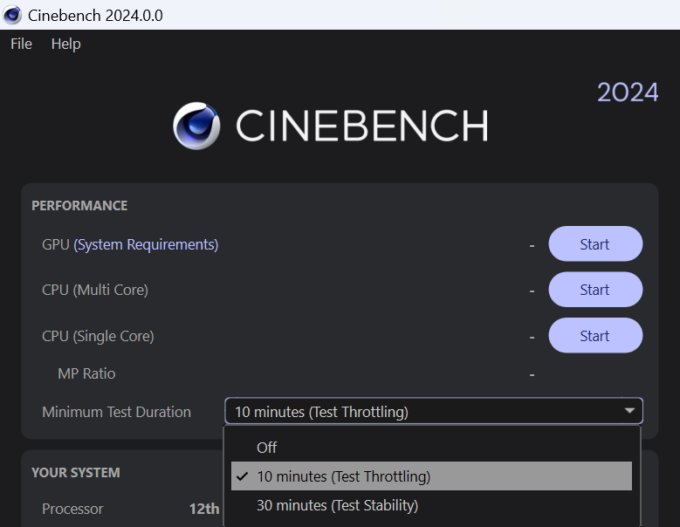Viewport: 680px width, 527px height.
Task: Select Off from the duration list
Action: point(267,448)
